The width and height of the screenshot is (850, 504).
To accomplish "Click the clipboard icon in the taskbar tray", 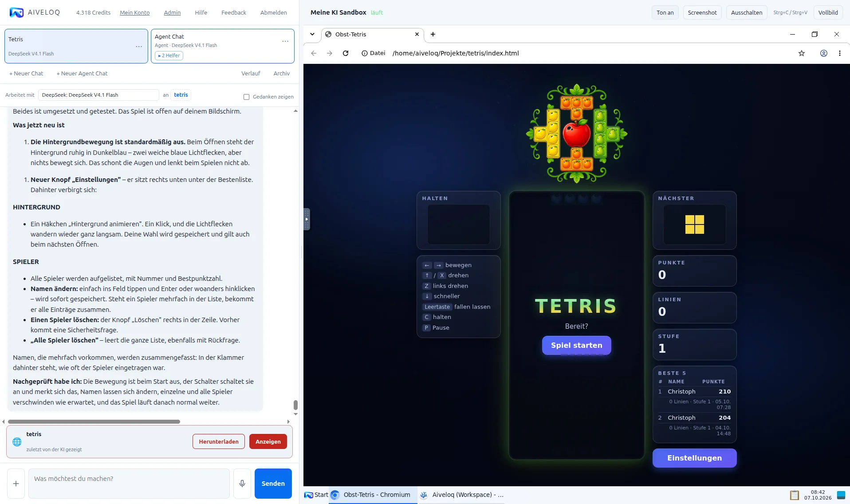I will click(795, 495).
